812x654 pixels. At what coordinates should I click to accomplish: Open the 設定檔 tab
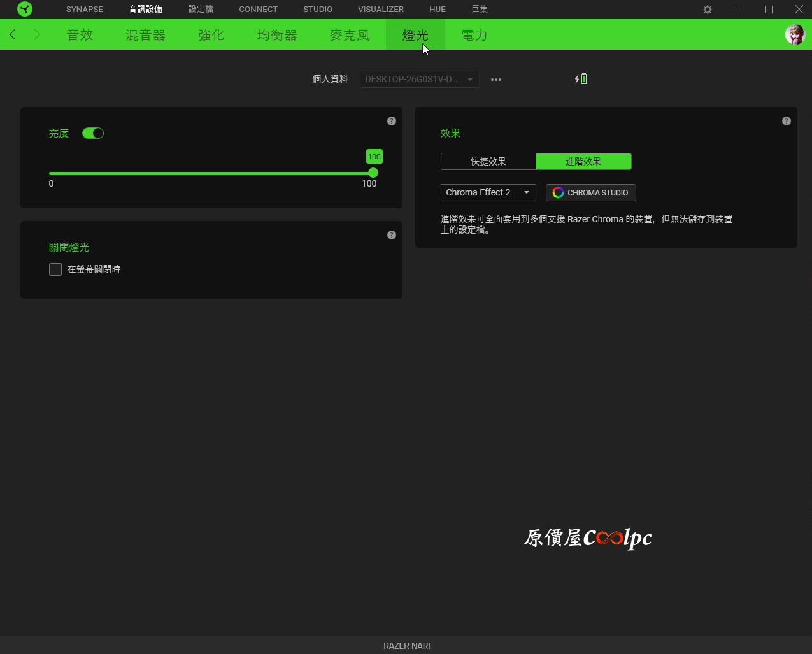coord(201,10)
